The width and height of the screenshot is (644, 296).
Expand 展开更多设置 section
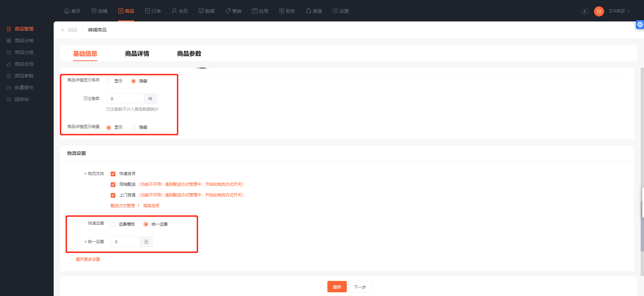[x=88, y=259]
